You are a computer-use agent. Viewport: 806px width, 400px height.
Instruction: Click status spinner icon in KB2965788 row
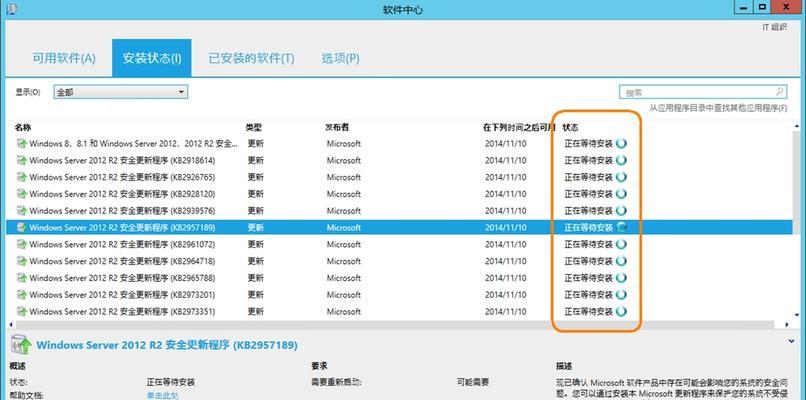click(x=621, y=278)
